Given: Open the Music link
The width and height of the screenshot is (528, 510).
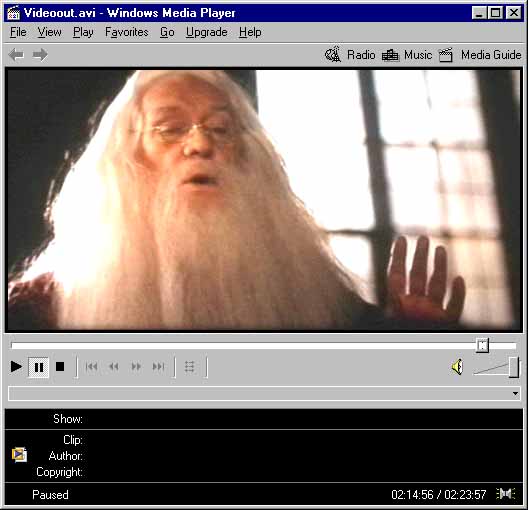Looking at the screenshot, I should click(407, 55).
